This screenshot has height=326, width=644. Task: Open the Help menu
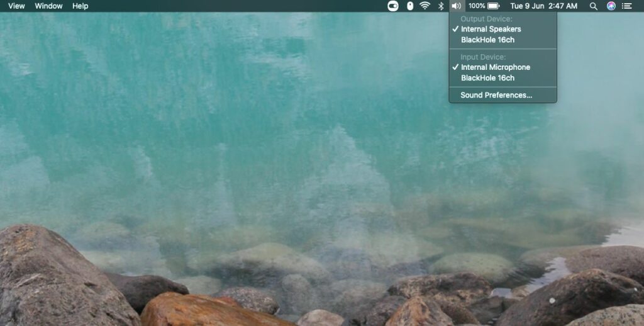[80, 6]
